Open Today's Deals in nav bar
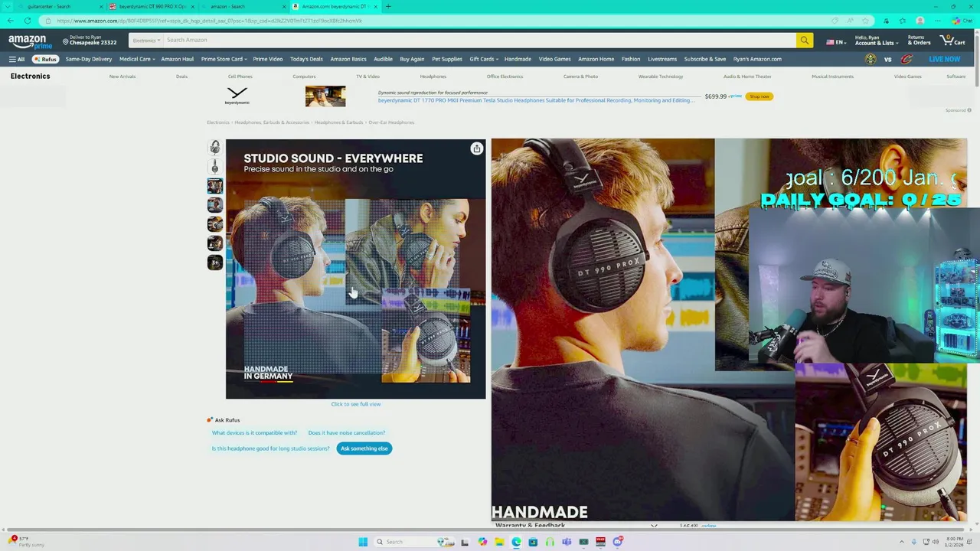 [306, 59]
